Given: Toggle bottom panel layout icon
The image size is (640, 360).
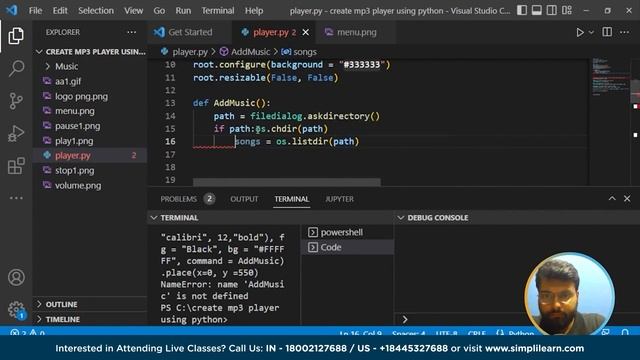Looking at the screenshot, I should pyautogui.click(x=536, y=10).
